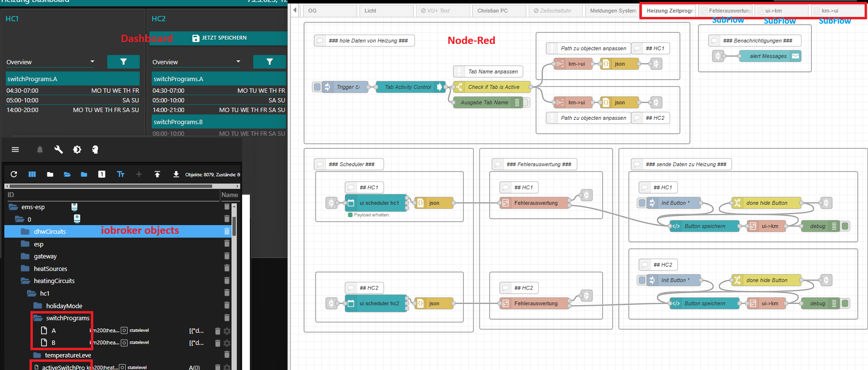Open the disabled Zeitschaltuhr tab

click(556, 11)
